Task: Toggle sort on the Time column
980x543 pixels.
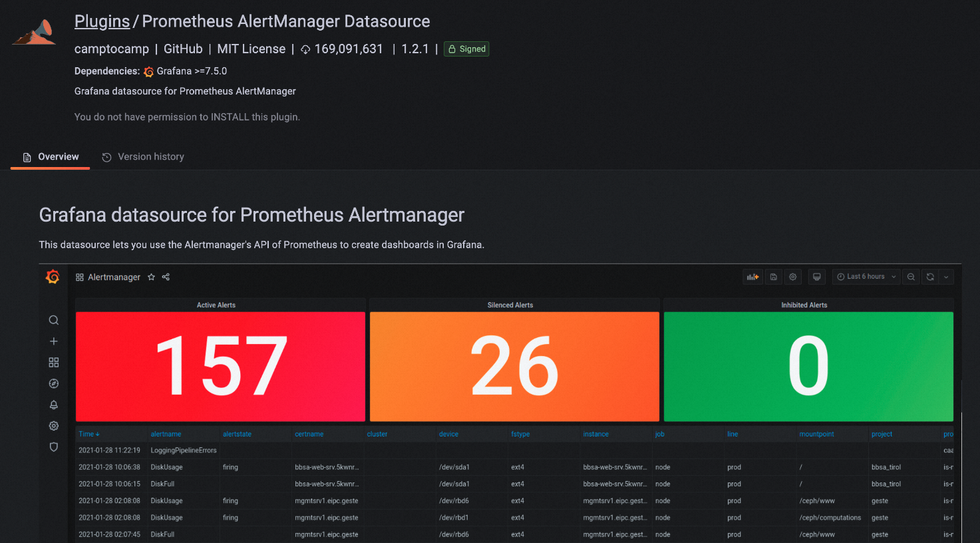Action: [88, 433]
